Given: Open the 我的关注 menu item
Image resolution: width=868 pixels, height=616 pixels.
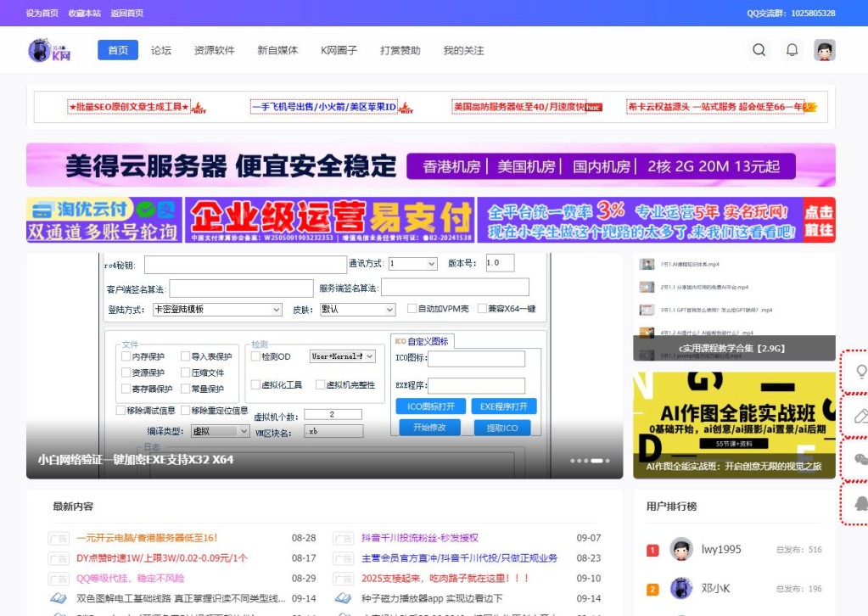Looking at the screenshot, I should 463,50.
